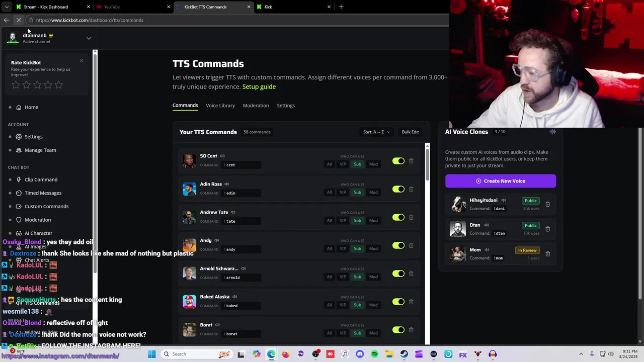Viewport: 644px width, 362px height.
Task: Open Timed Messages in the sidebar
Action: pyautogui.click(x=43, y=193)
